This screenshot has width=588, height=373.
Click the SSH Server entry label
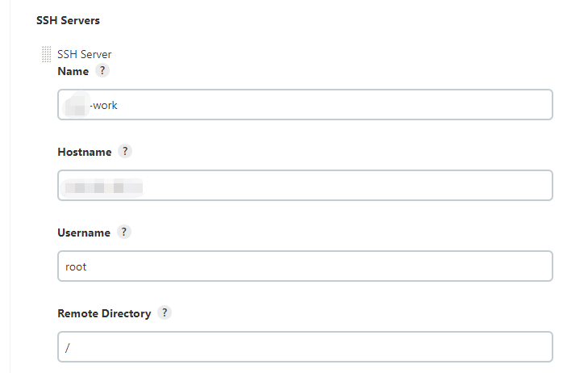(85, 55)
